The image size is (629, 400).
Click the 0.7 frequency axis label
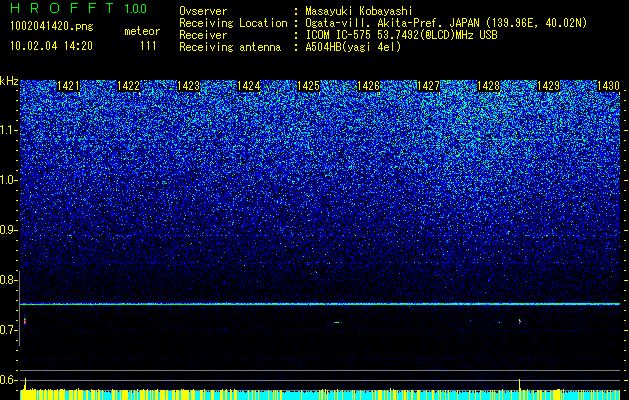click(x=8, y=330)
